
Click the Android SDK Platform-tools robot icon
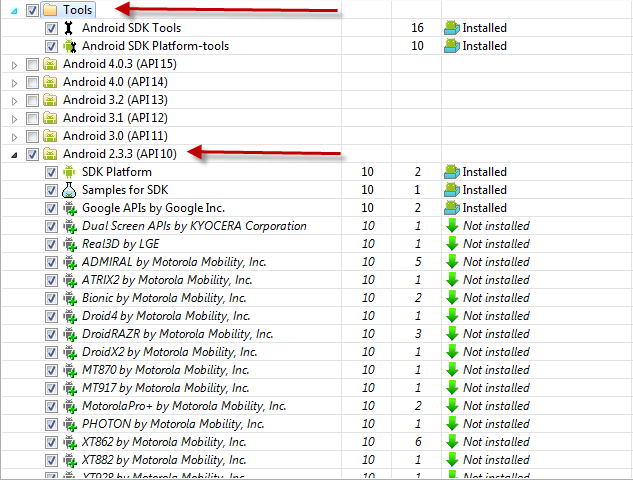[x=69, y=46]
